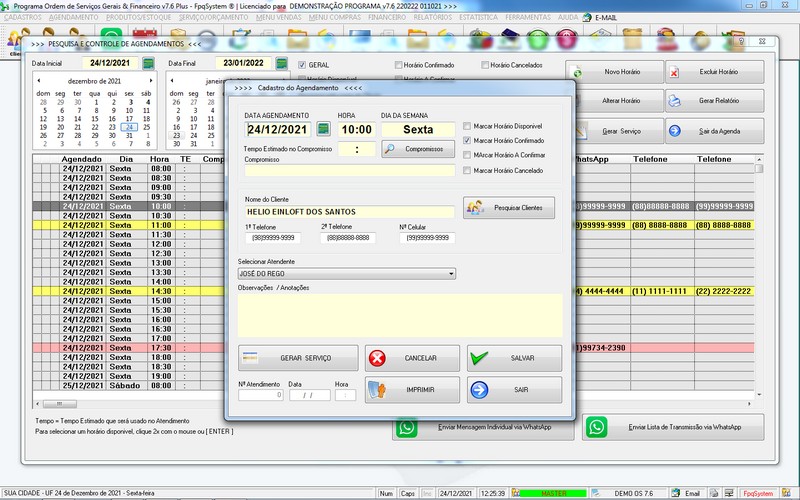
Task: Click Observações / Anotações text area
Action: [400, 315]
